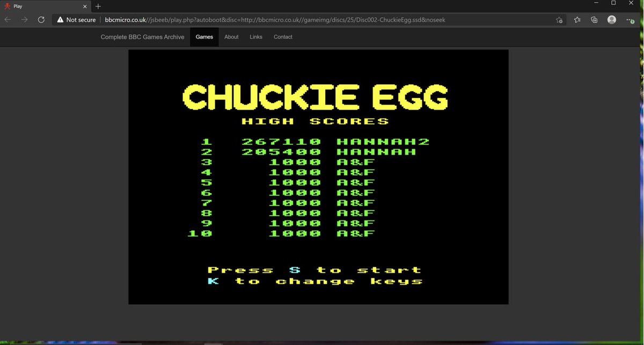
Task: Open the Contact page
Action: (x=283, y=37)
